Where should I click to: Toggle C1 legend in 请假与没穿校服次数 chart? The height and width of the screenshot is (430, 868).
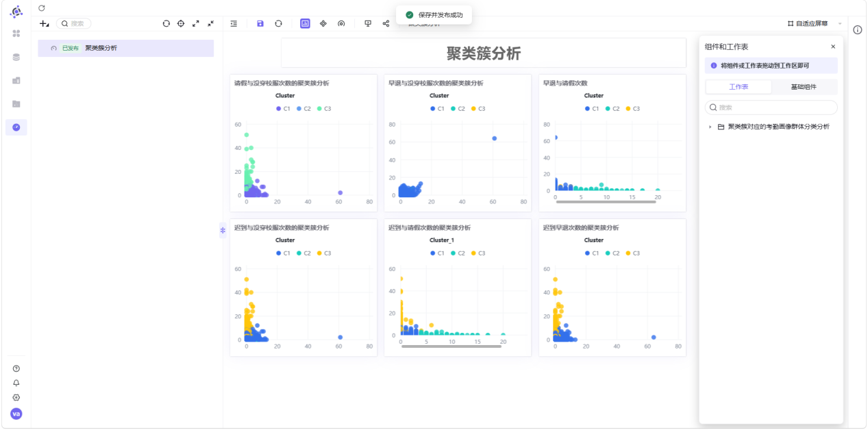tap(284, 109)
